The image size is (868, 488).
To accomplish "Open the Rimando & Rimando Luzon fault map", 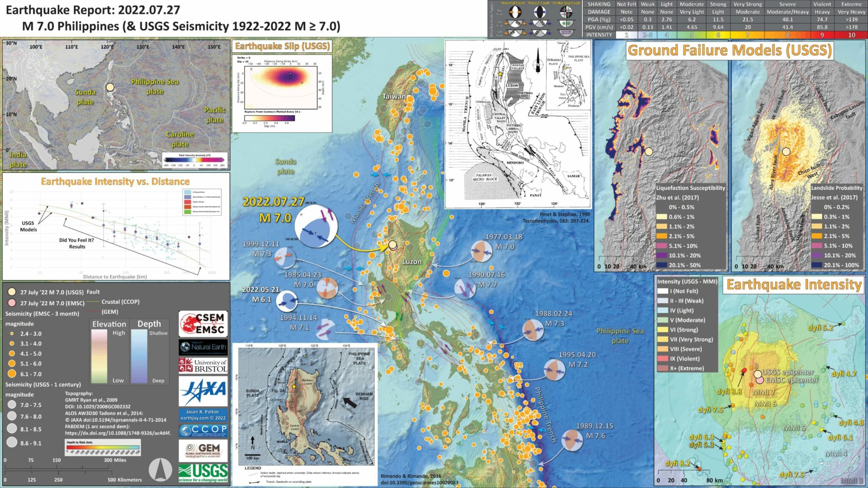I will [x=305, y=414].
